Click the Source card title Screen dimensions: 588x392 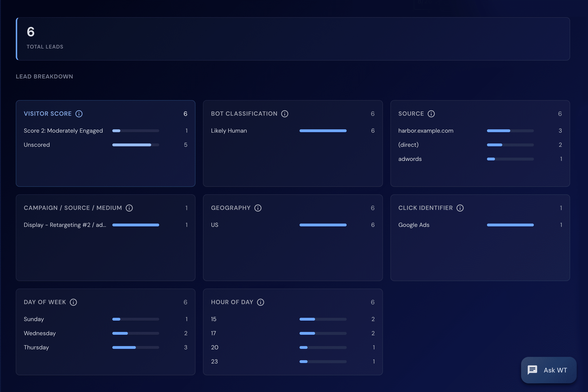pyautogui.click(x=411, y=114)
